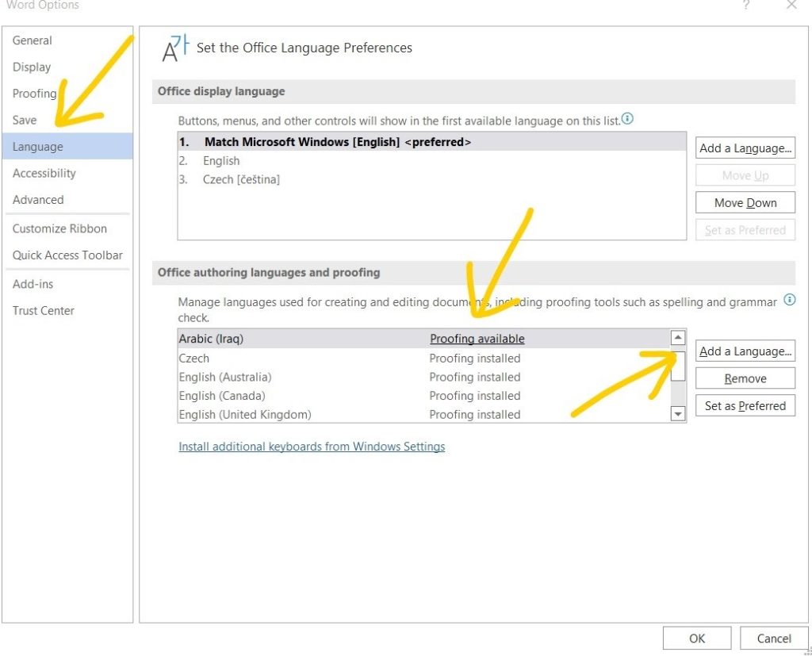
Task: Select English (United Kingdom) authoring language
Action: [423, 414]
